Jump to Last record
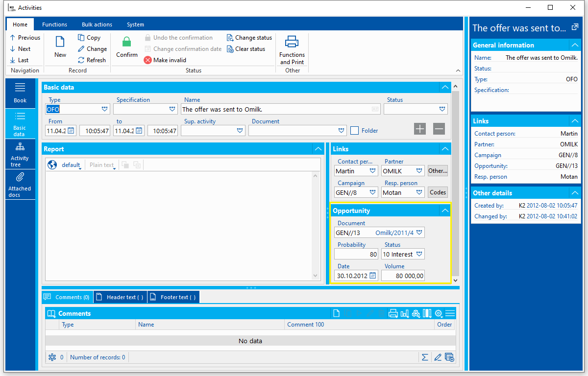 coord(19,60)
